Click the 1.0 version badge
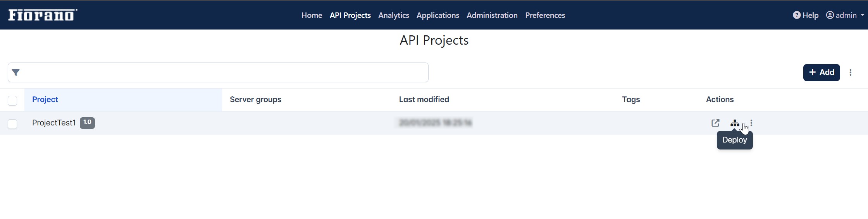 point(87,123)
